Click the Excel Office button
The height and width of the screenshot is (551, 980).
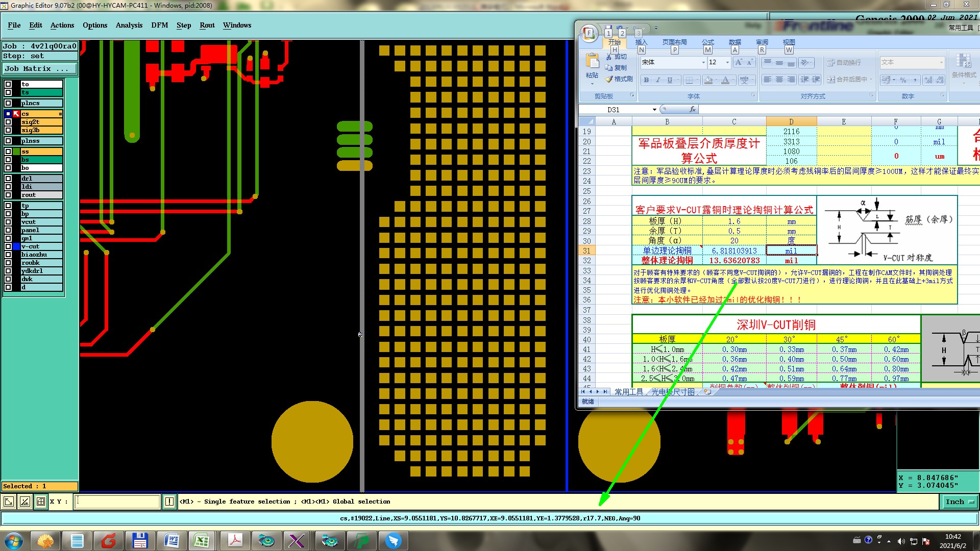pos(589,34)
